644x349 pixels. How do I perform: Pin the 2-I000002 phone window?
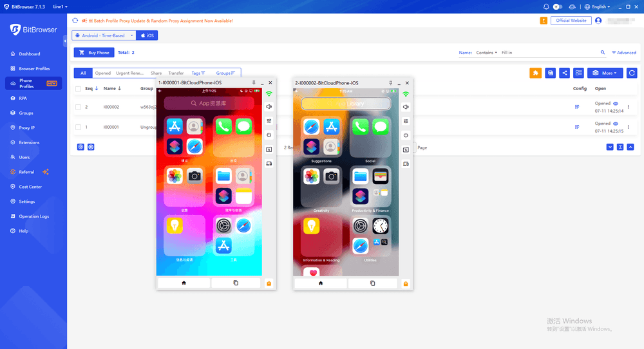coord(391,83)
